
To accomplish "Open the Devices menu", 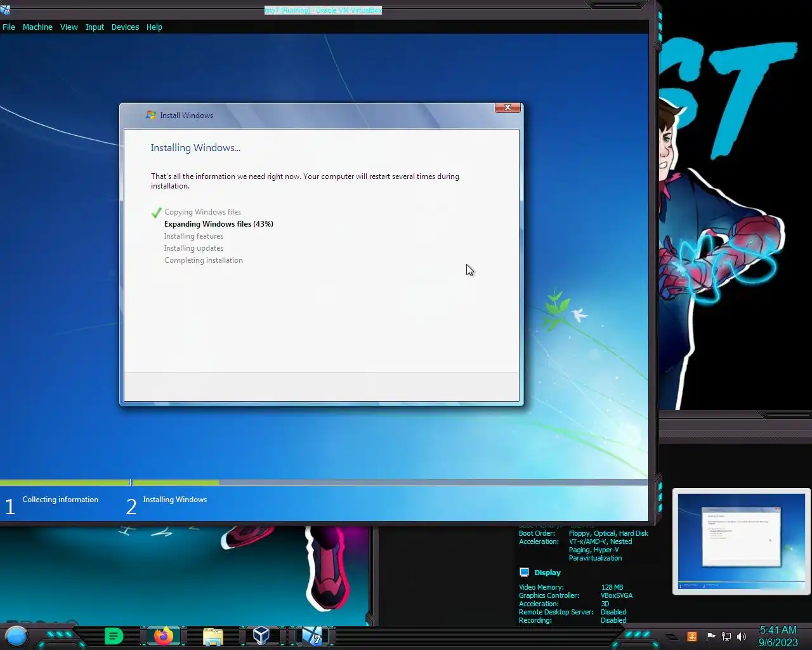I will point(125,27).
